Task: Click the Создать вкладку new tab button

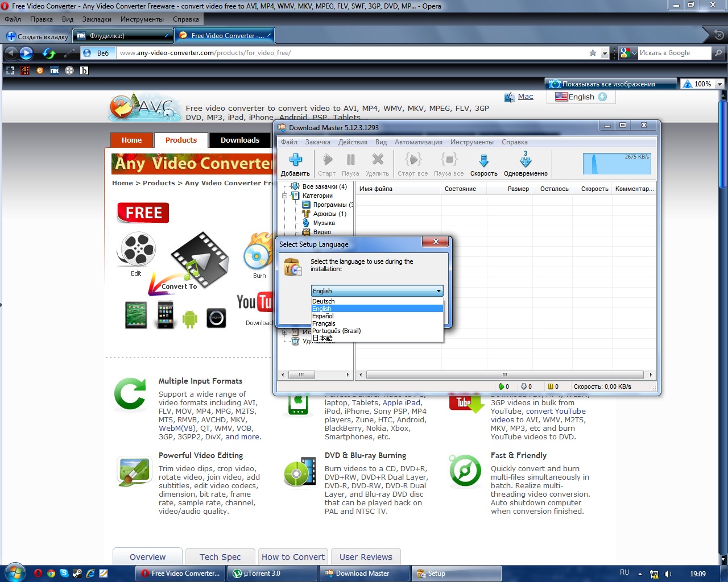Action: point(37,36)
